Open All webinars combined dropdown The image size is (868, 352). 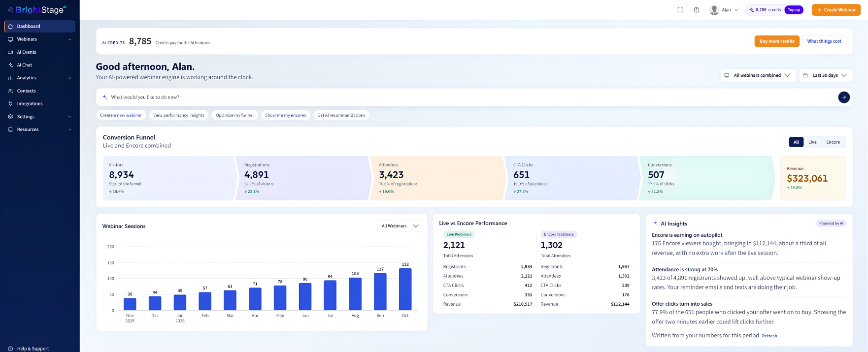point(758,75)
